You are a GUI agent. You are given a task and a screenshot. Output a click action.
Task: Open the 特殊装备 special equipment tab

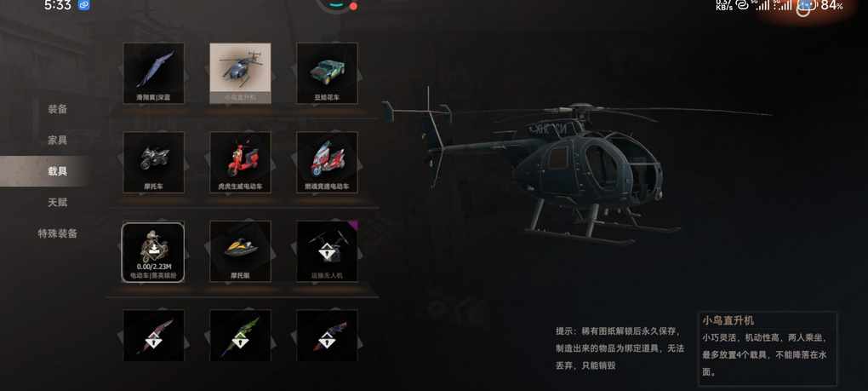58,233
